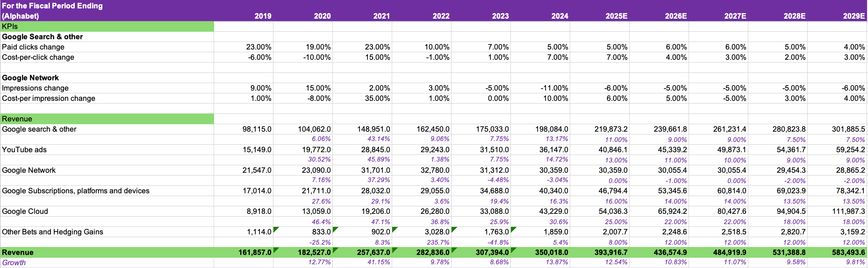The width and height of the screenshot is (868, 268).
Task: Select the 'Impressions change' row label
Action: point(36,88)
